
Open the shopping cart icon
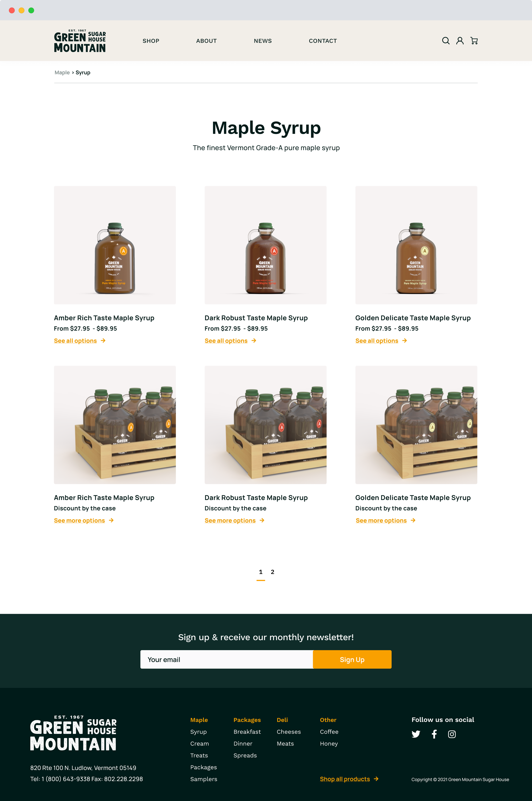click(474, 41)
